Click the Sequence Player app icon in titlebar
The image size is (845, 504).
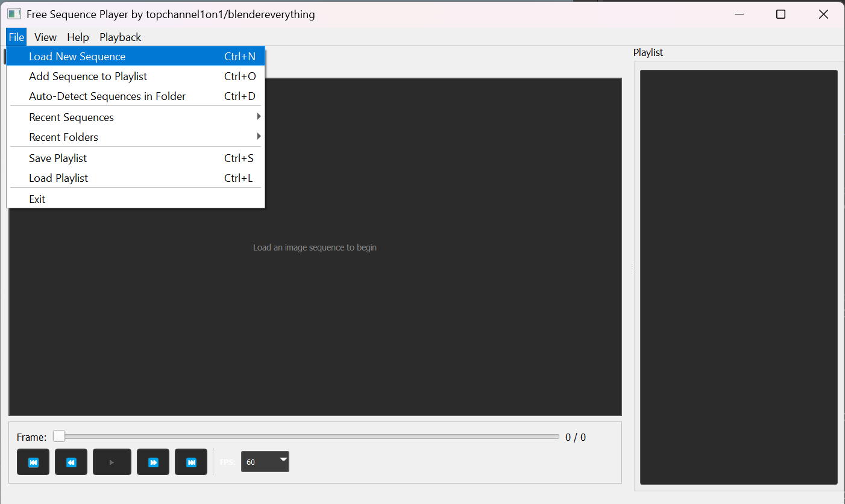pyautogui.click(x=13, y=13)
